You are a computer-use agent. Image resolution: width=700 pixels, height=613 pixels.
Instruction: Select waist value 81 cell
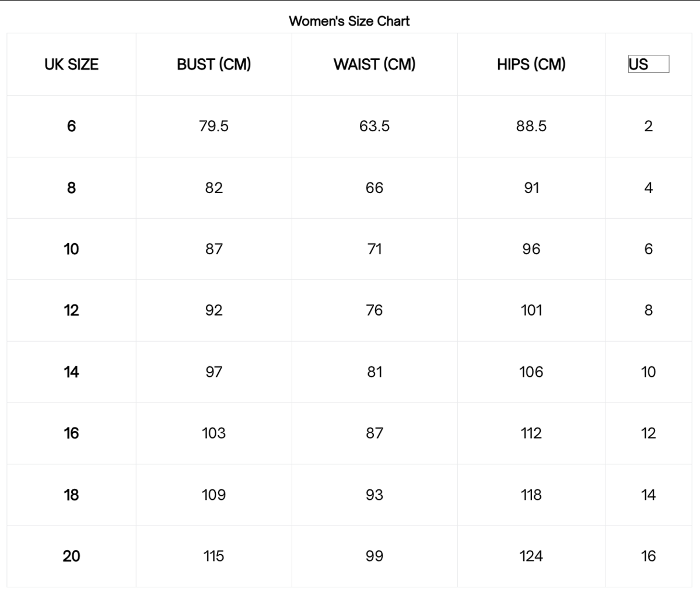click(x=374, y=372)
